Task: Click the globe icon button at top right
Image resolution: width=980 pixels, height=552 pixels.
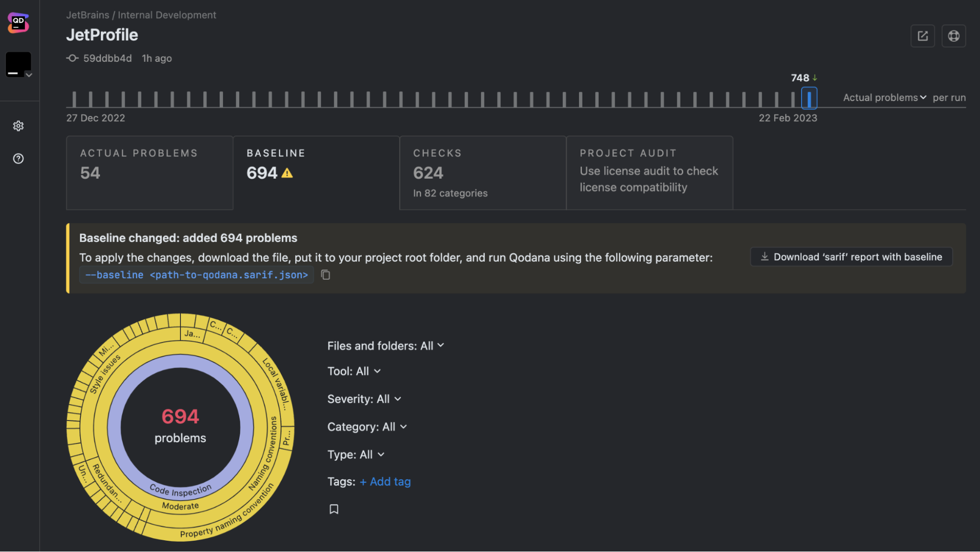Action: pyautogui.click(x=954, y=36)
